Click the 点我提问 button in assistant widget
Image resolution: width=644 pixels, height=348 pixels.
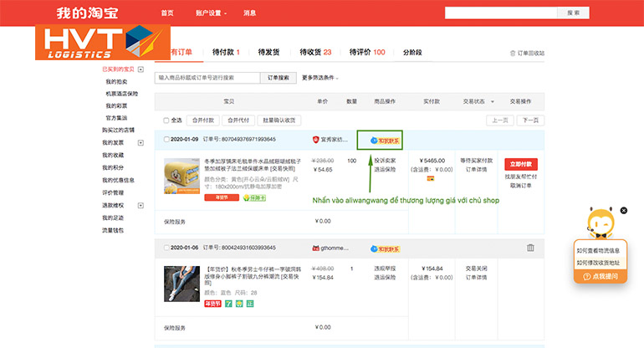click(601, 277)
